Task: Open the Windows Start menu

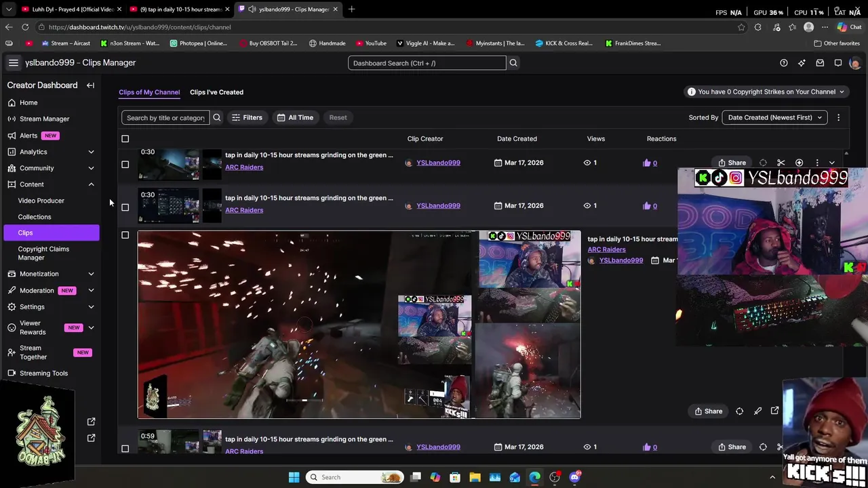Action: 294,477
